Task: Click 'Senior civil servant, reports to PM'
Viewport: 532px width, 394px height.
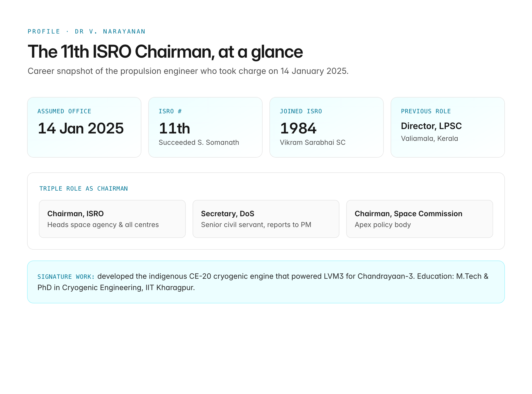Action: [256, 225]
